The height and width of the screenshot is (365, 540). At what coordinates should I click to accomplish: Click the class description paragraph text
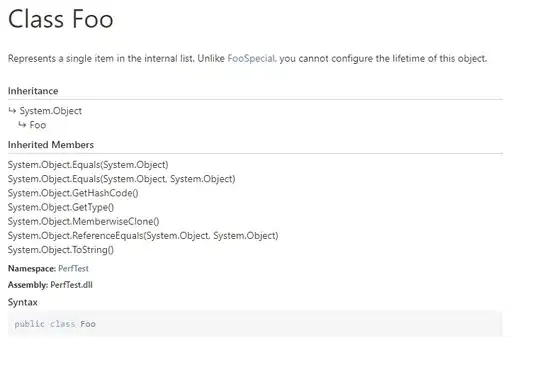[248, 59]
